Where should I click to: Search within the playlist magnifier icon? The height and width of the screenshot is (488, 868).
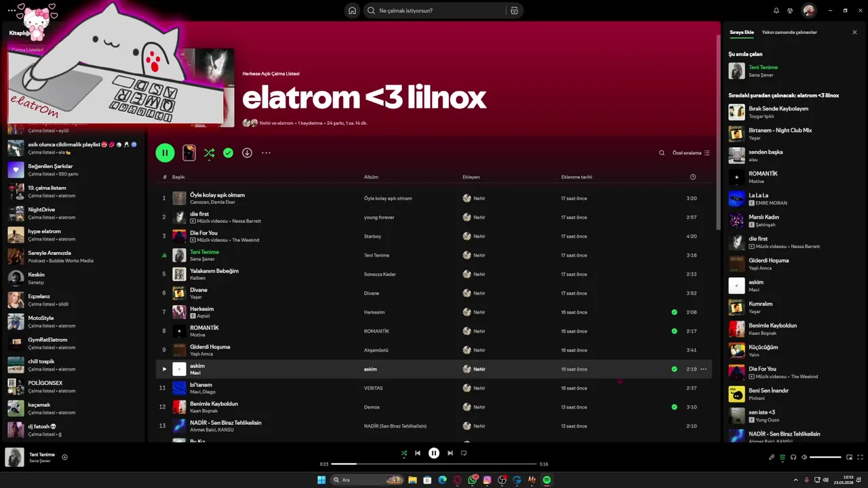[x=662, y=152]
